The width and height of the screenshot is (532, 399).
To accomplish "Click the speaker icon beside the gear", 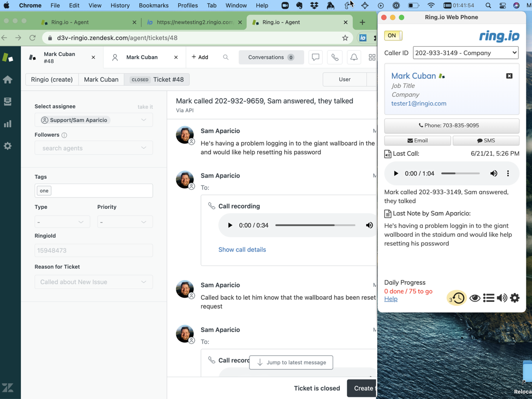I will click(501, 298).
